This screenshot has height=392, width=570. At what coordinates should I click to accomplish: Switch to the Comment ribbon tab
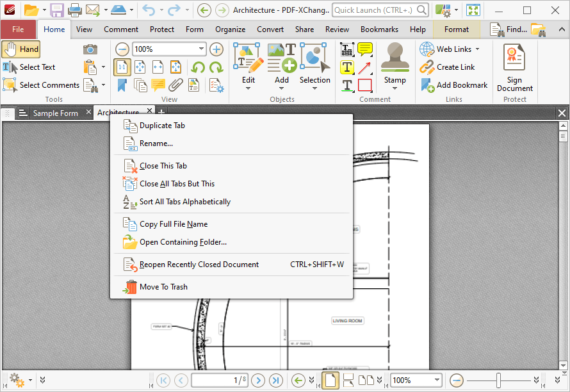click(x=121, y=29)
